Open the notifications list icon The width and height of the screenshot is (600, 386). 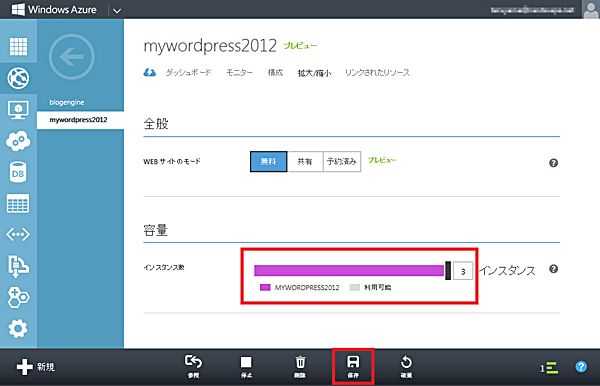tap(549, 368)
